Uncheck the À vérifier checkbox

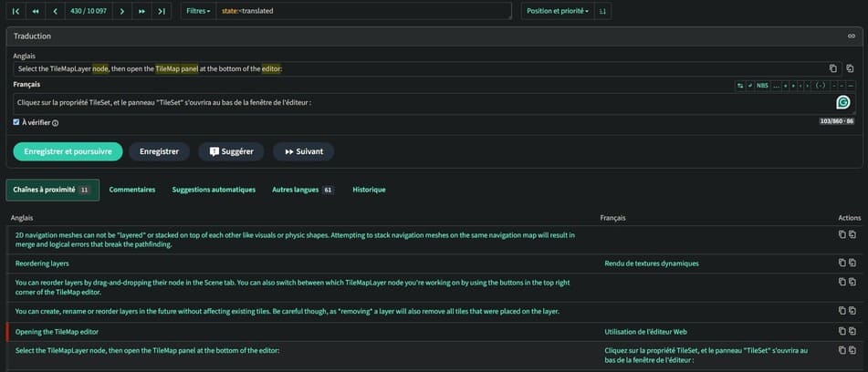click(16, 122)
